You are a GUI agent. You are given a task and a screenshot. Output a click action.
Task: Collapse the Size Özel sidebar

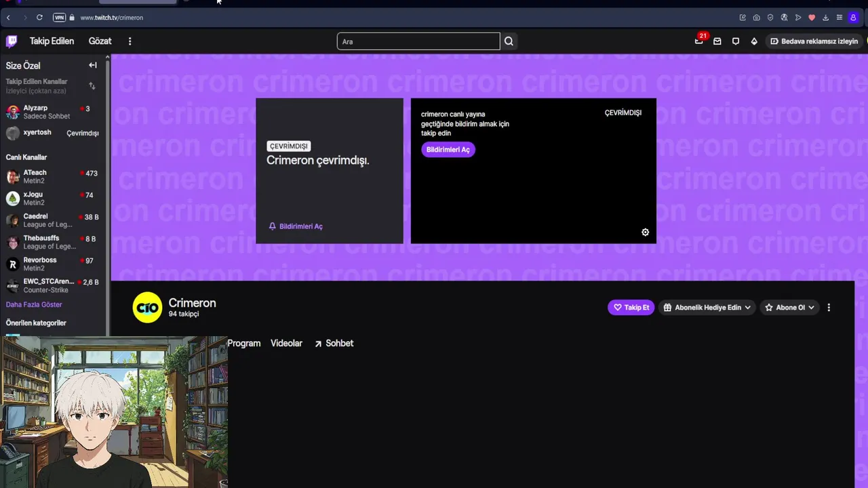pyautogui.click(x=93, y=65)
